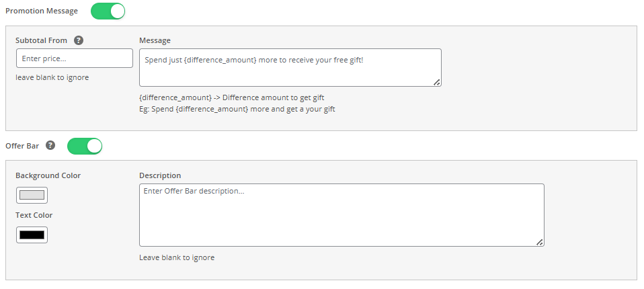
Task: Click the Subtotal From label
Action: (x=42, y=40)
